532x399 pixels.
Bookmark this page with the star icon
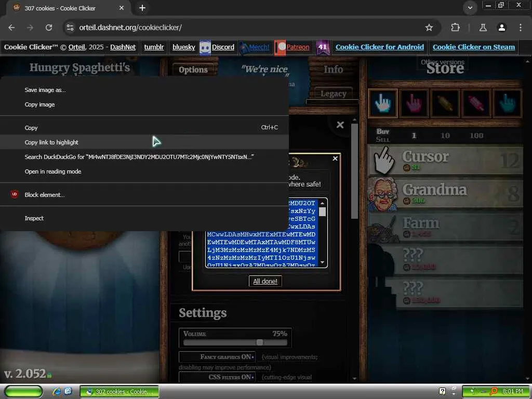point(429,28)
